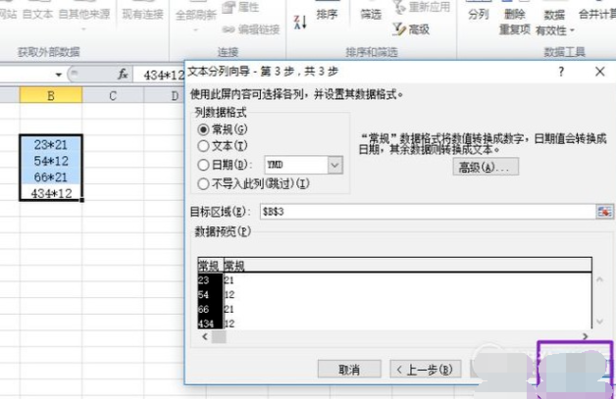616x399 pixels.
Task: Click the Z-A descending sort icon
Action: pos(300,22)
